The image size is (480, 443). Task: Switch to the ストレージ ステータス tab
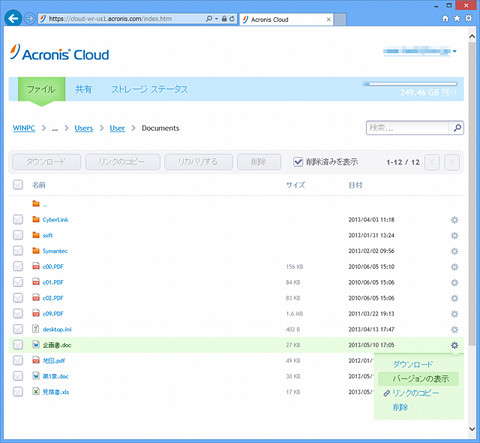[150, 89]
